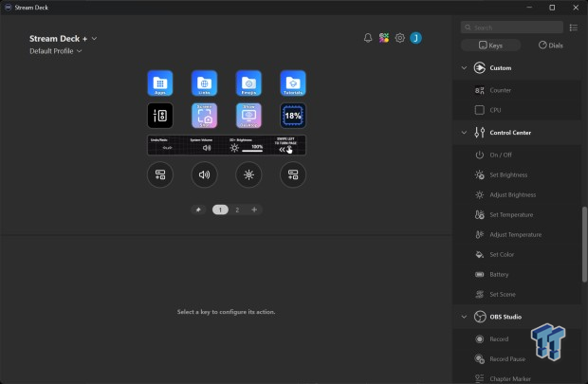Pin the current page

pyautogui.click(x=198, y=210)
